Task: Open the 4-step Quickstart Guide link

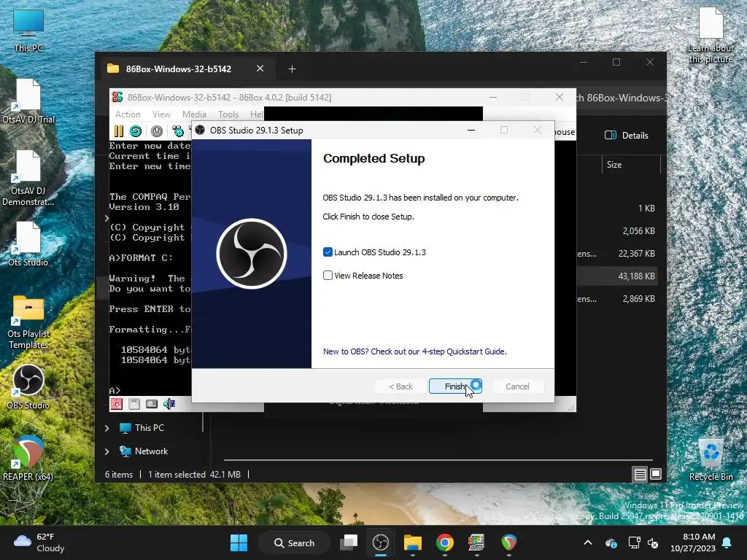Action: [x=414, y=351]
